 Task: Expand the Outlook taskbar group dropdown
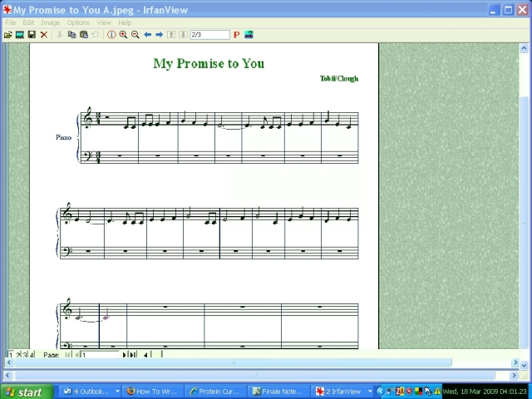click(117, 392)
